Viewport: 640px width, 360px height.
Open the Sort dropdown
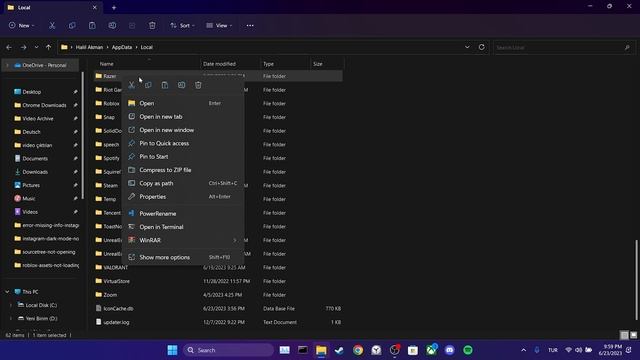(x=182, y=25)
